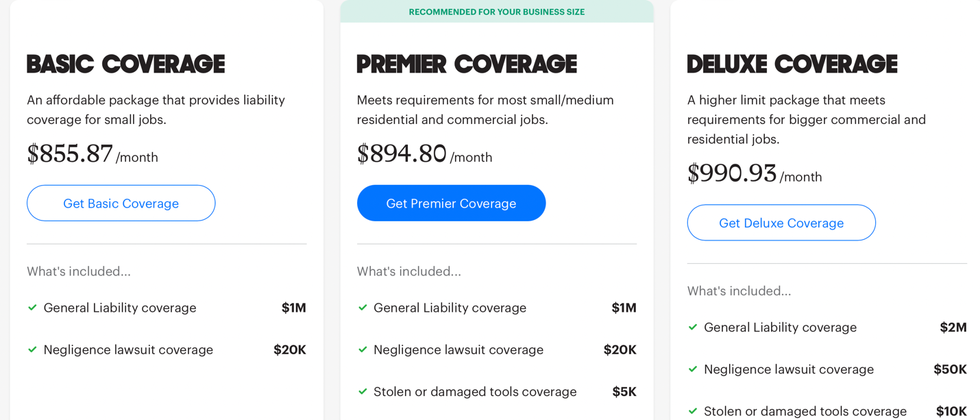Choose the Get Deluxe Coverage button
The width and height of the screenshot is (980, 420).
781,223
